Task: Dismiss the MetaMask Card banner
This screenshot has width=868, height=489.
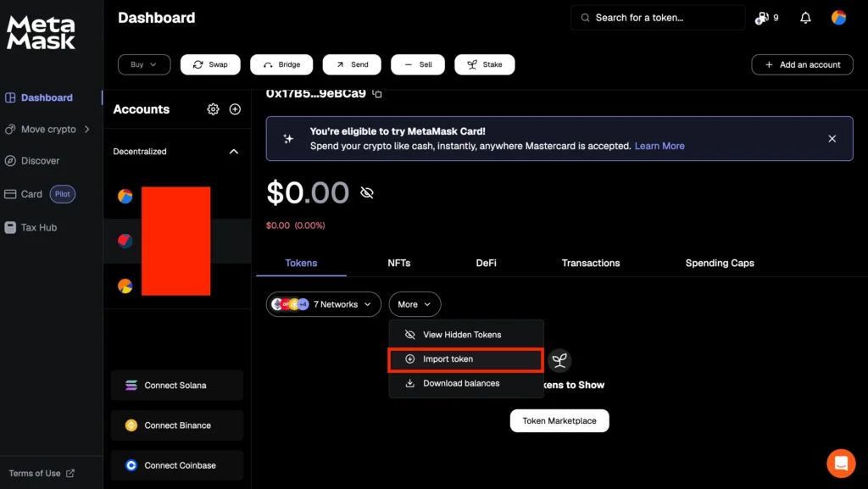Action: pos(832,139)
